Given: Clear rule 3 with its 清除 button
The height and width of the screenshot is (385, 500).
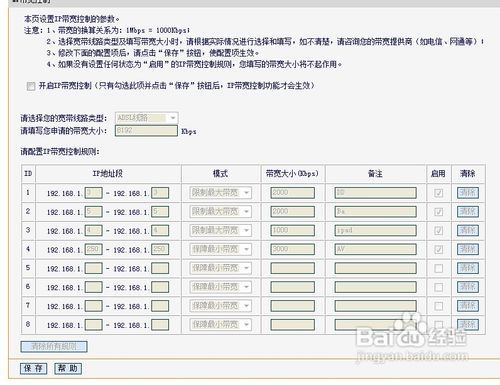Looking at the screenshot, I should [x=468, y=230].
